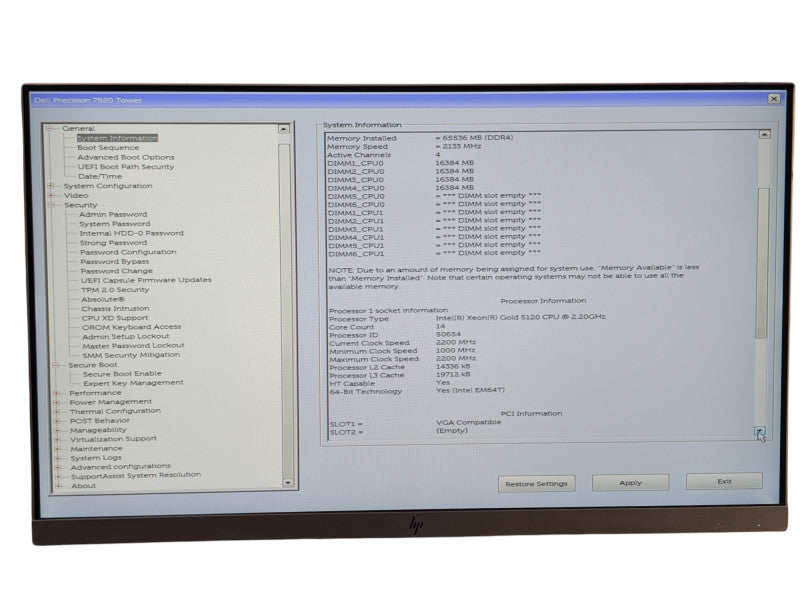Select System Password entry
The height and width of the screenshot is (602, 800).
[115, 224]
